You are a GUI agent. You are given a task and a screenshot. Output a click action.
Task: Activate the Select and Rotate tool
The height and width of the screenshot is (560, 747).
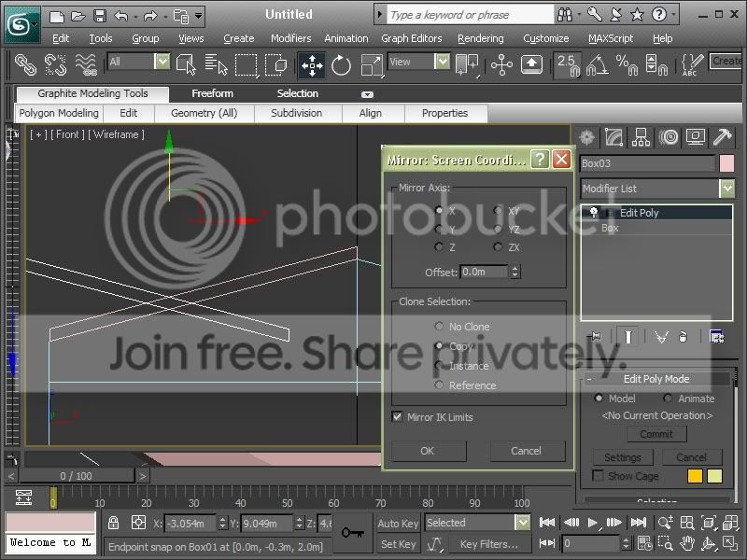pos(341,65)
